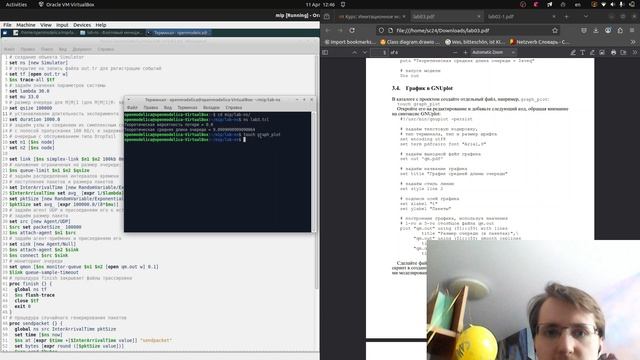Image resolution: width=640 pixels, height=360 pixels.
Task: Select the PDF add text tool
Action: pyautogui.click(x=582, y=52)
